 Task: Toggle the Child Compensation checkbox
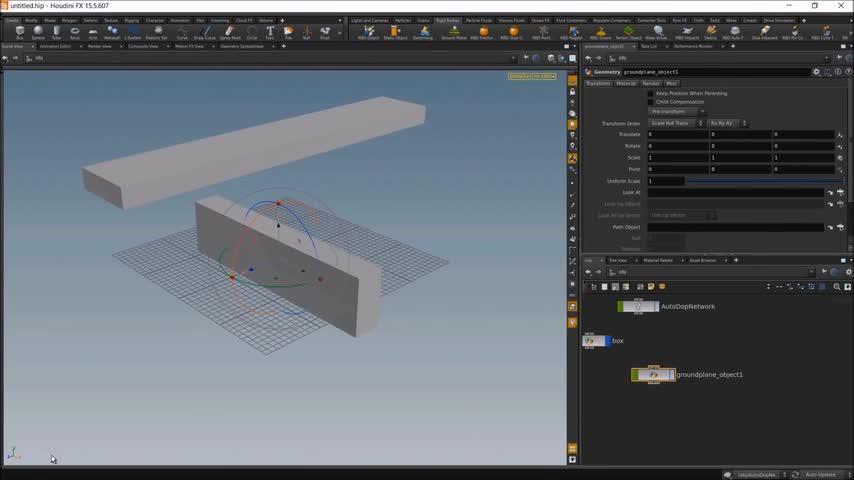pos(650,102)
